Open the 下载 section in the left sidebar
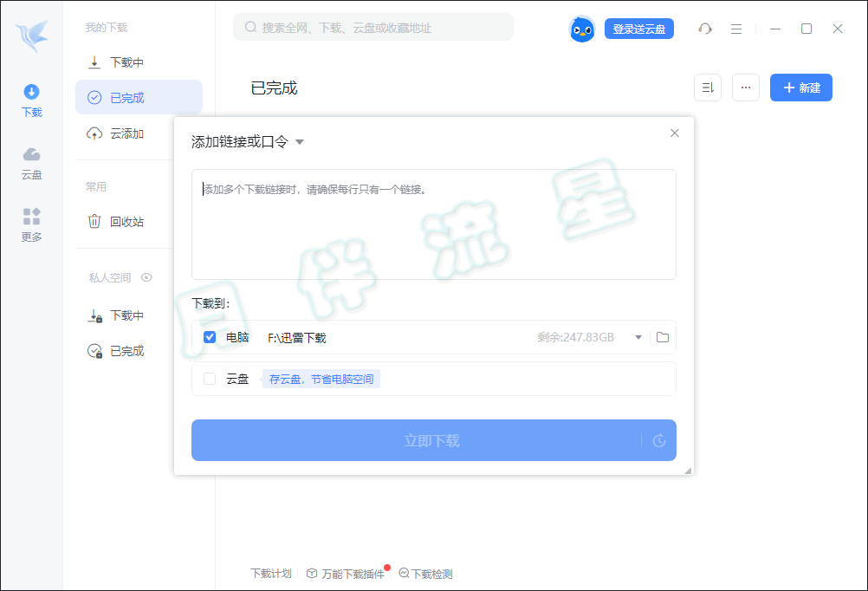 tap(31, 99)
